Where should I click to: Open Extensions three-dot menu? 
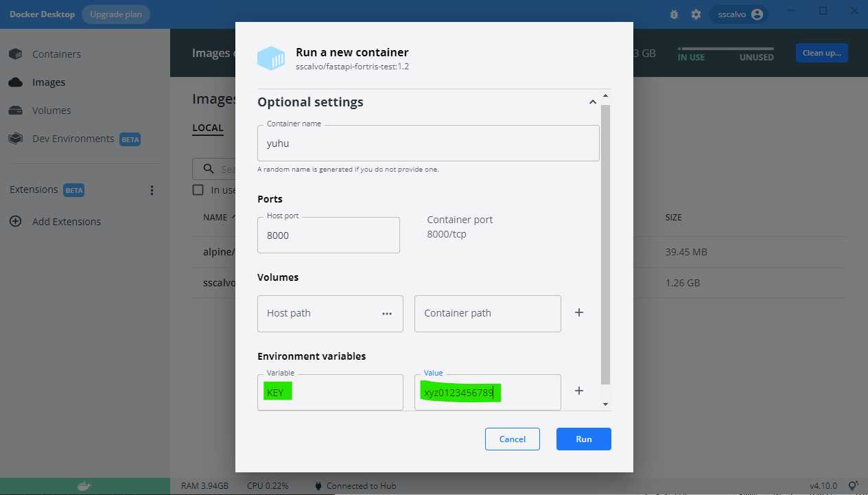pos(152,190)
